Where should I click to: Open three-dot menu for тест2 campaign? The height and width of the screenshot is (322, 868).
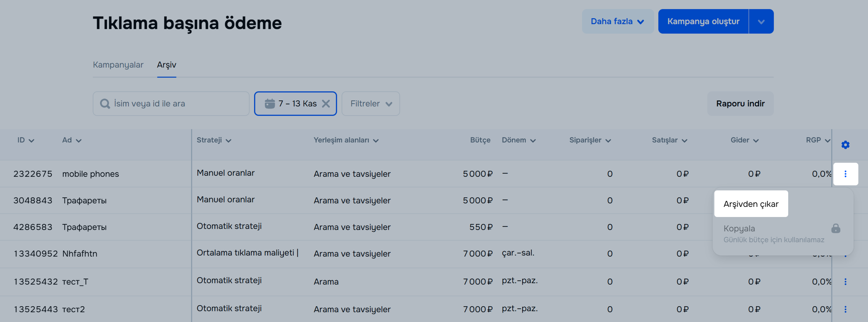pyautogui.click(x=845, y=309)
